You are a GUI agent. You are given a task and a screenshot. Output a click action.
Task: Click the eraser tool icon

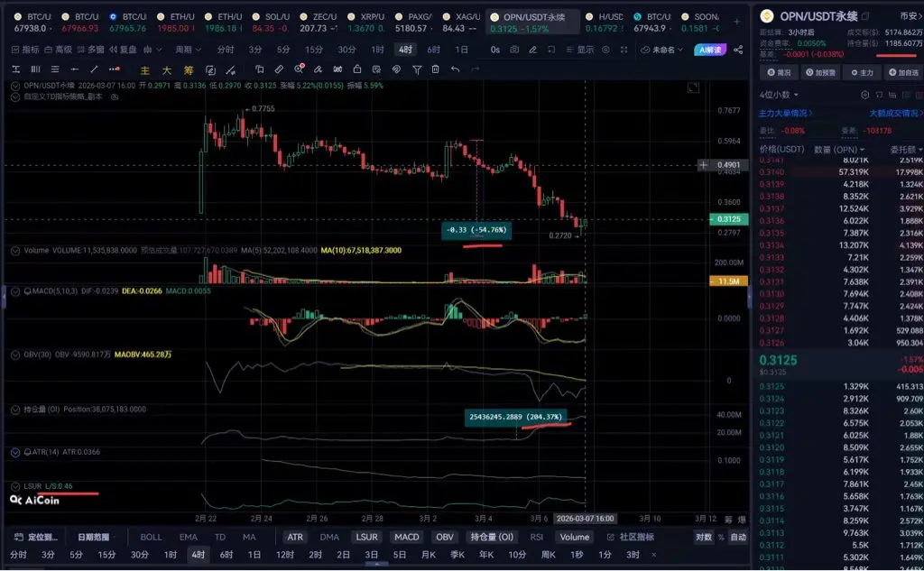tap(319, 69)
